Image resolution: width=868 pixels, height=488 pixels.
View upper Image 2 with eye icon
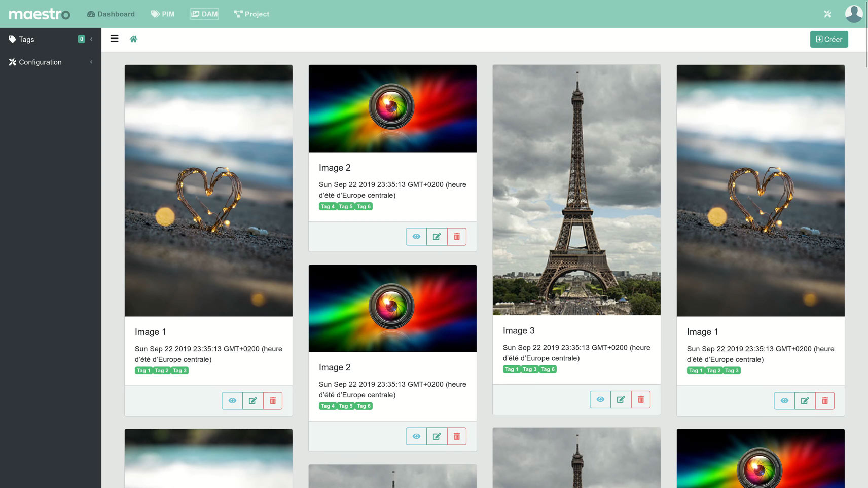coord(416,237)
